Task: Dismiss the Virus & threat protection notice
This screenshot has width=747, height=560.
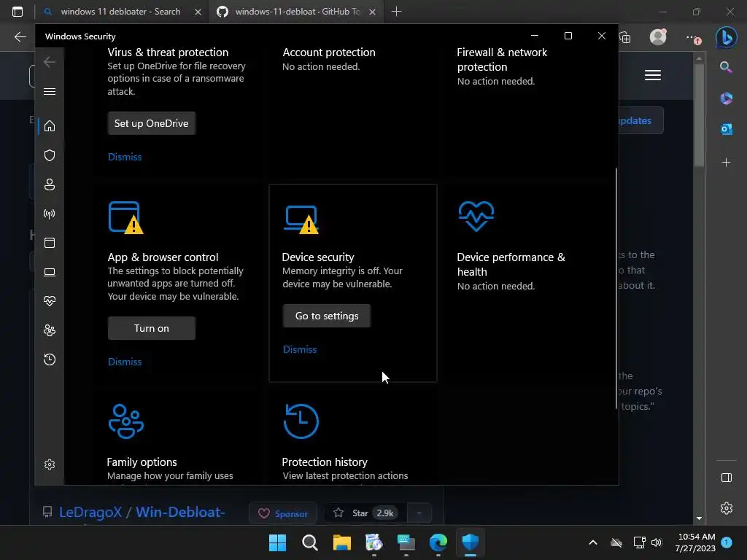Action: [125, 157]
